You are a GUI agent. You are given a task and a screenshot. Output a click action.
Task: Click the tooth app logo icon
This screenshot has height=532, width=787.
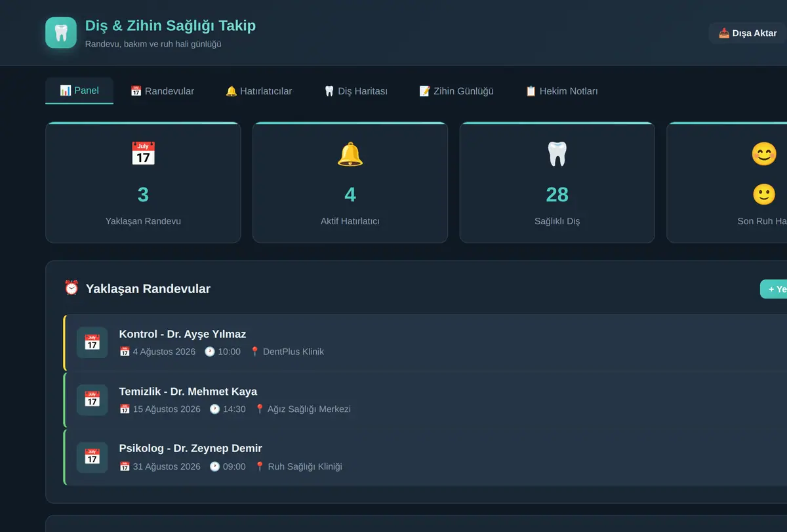(x=61, y=33)
